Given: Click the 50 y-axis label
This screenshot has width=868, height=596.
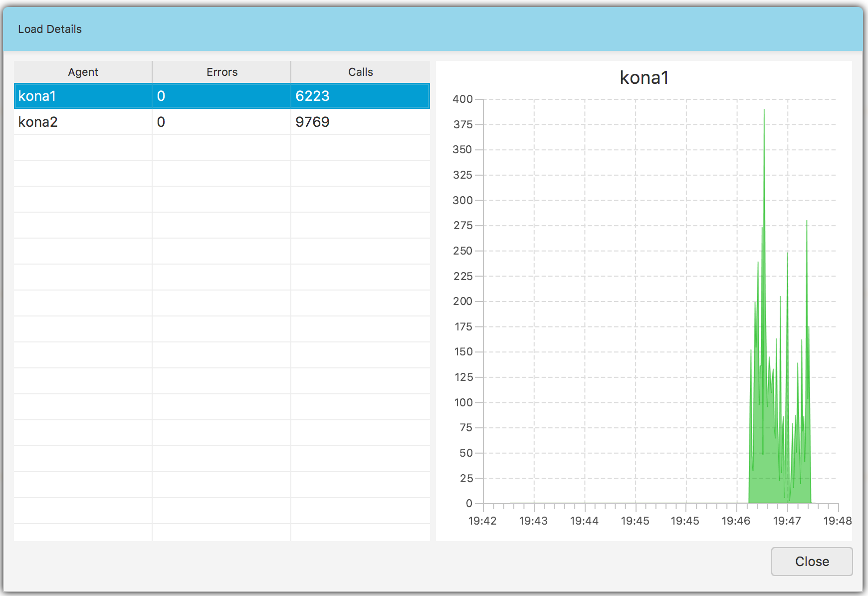Looking at the screenshot, I should (x=466, y=453).
